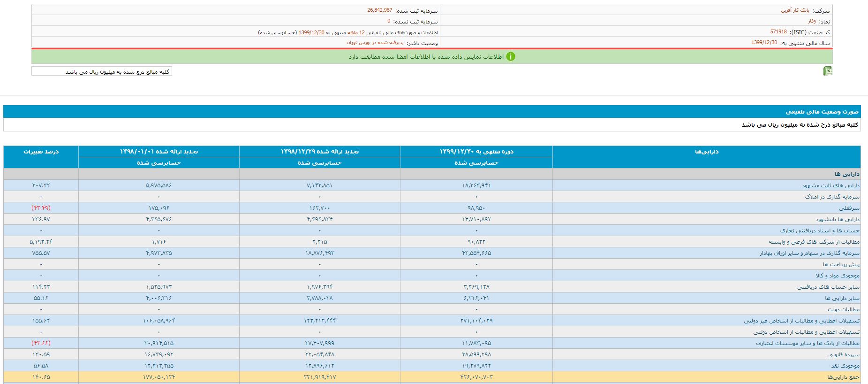Click the green Excel export icon
Screen dimensions: 868x384
pyautogui.click(x=828, y=71)
